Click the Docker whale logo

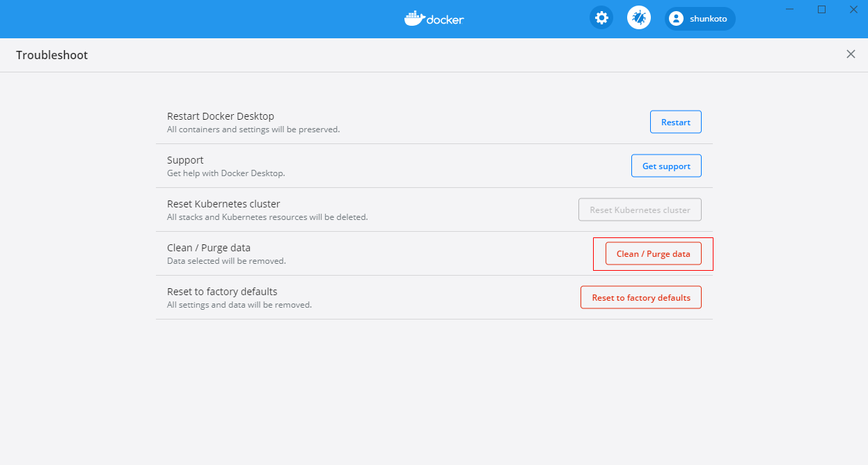pyautogui.click(x=416, y=19)
